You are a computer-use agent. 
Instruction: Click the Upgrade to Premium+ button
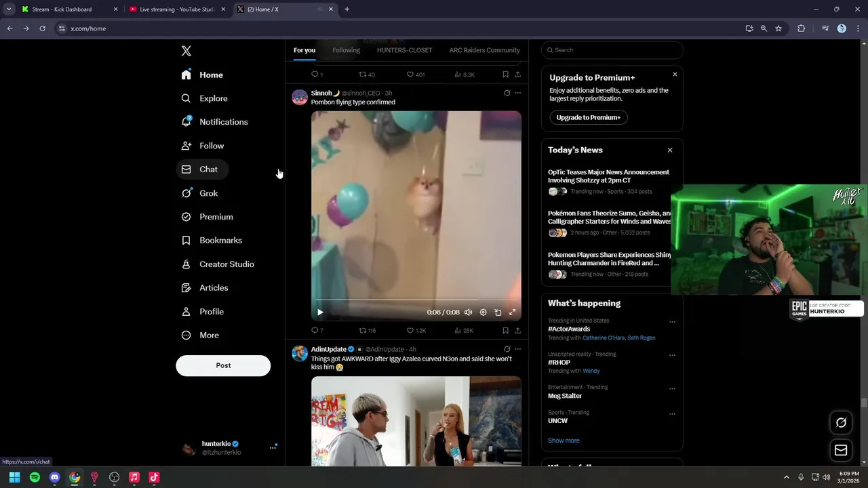point(589,117)
